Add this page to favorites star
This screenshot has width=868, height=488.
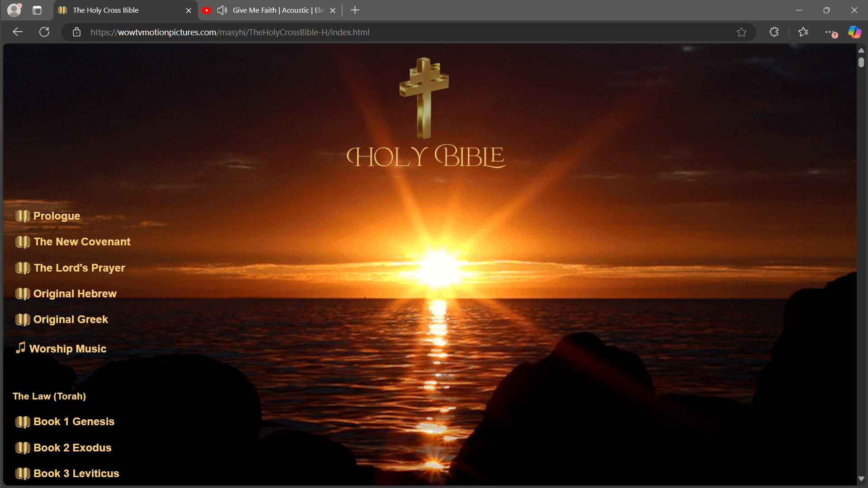pos(741,32)
